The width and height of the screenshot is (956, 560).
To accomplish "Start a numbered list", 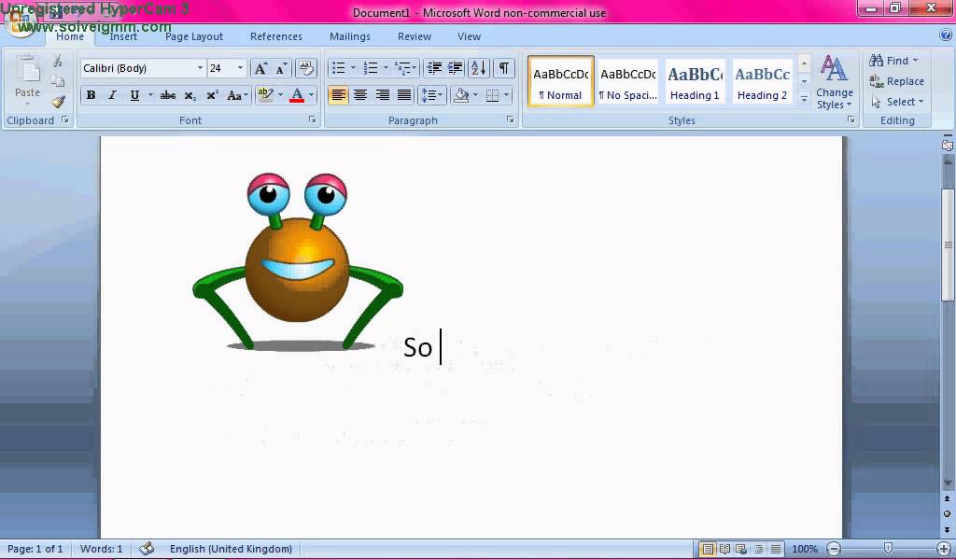I will [371, 68].
